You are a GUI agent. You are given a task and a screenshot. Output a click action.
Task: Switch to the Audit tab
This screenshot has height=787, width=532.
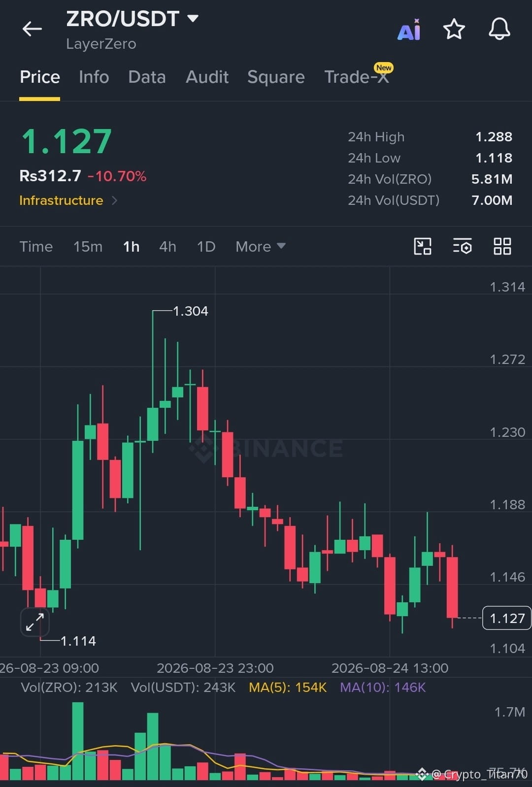(x=207, y=77)
